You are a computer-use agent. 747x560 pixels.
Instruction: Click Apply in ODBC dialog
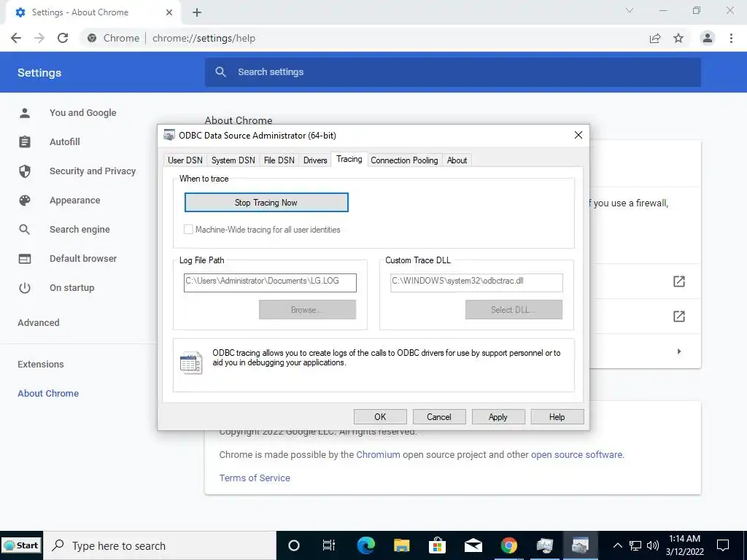(498, 416)
